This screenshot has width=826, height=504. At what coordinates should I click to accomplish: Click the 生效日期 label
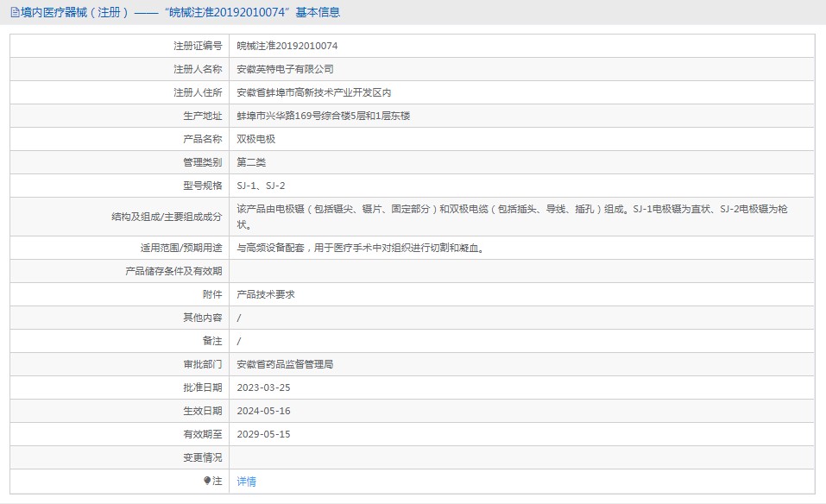point(203,411)
